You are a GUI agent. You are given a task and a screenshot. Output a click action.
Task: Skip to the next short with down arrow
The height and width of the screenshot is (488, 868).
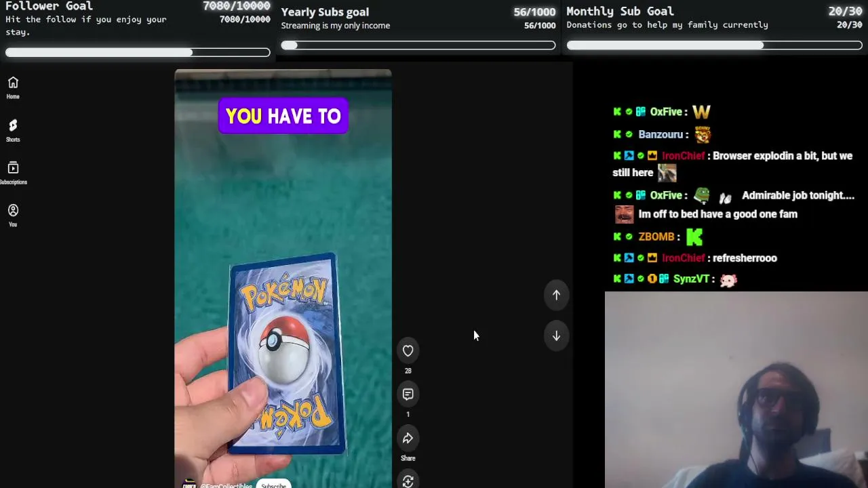[x=556, y=336]
